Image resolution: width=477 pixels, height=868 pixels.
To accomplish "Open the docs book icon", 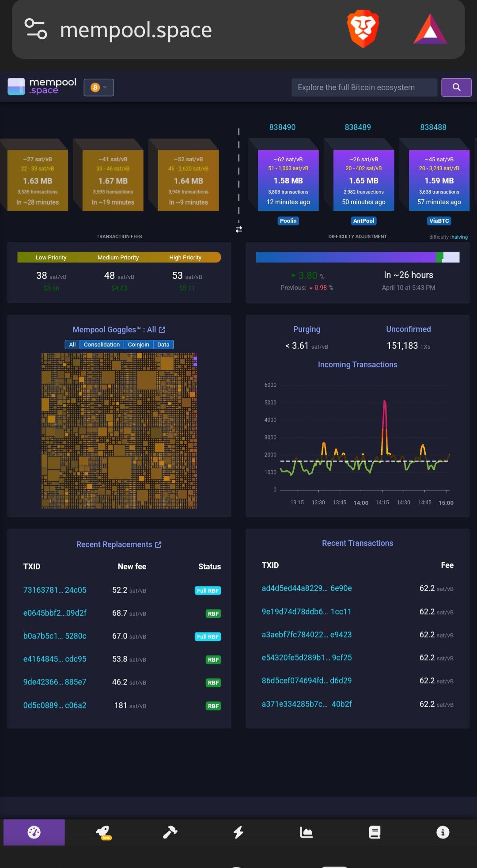I will [x=375, y=832].
